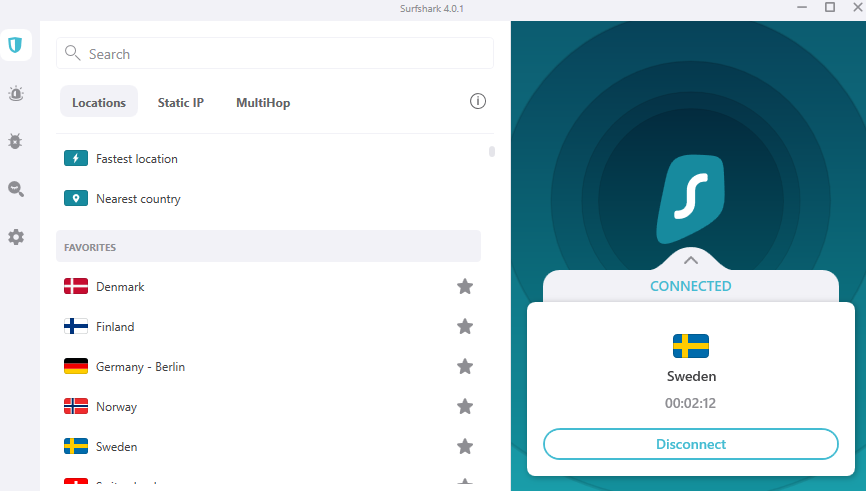866x491 pixels.
Task: Toggle the Norway favorite star
Action: [465, 406]
